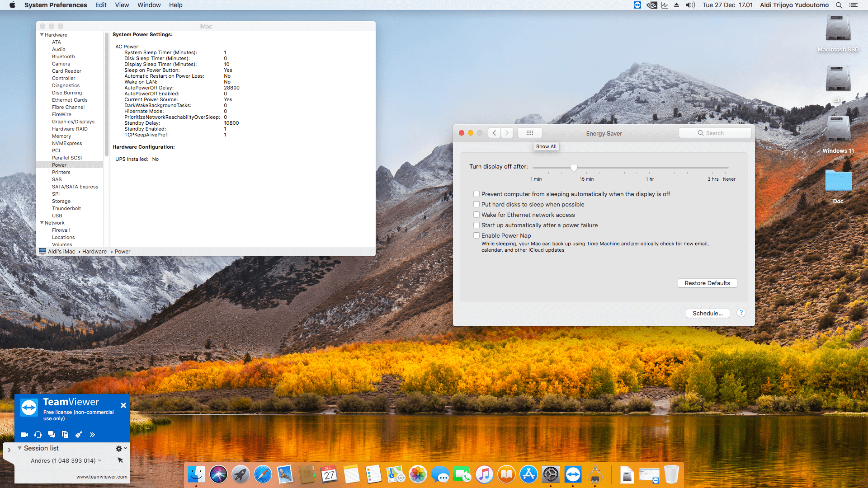This screenshot has width=868, height=488.
Task: Collapse the Network tree section
Action: point(42,223)
